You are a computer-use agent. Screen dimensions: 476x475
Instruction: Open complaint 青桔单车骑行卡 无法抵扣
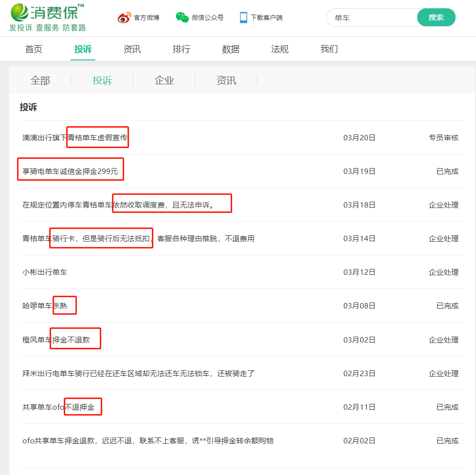pos(138,239)
